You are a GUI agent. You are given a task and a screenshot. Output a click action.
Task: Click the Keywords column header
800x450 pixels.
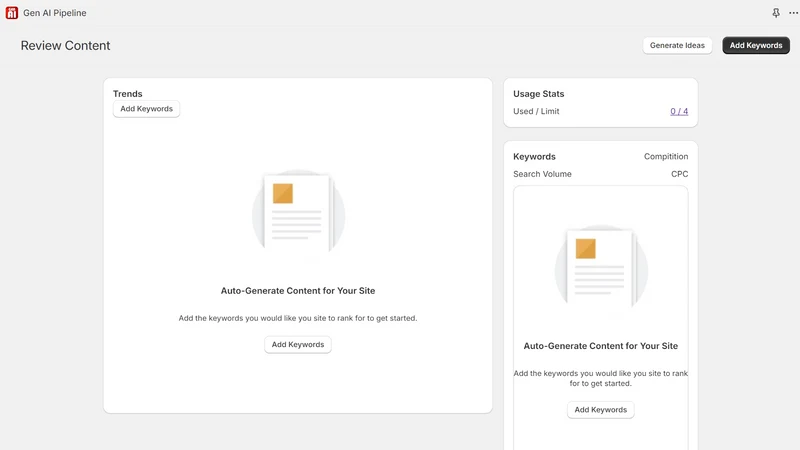(534, 157)
